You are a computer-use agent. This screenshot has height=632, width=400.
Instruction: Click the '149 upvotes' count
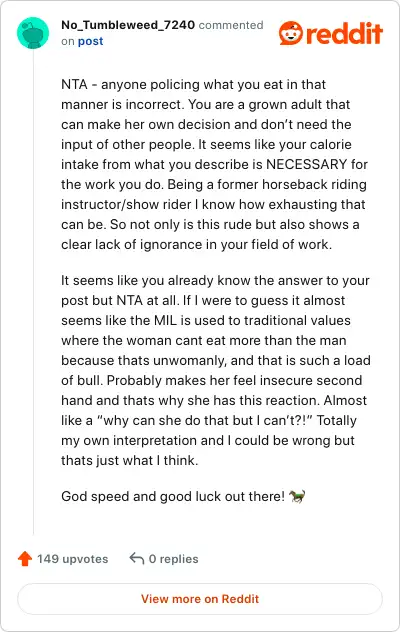pyautogui.click(x=73, y=559)
